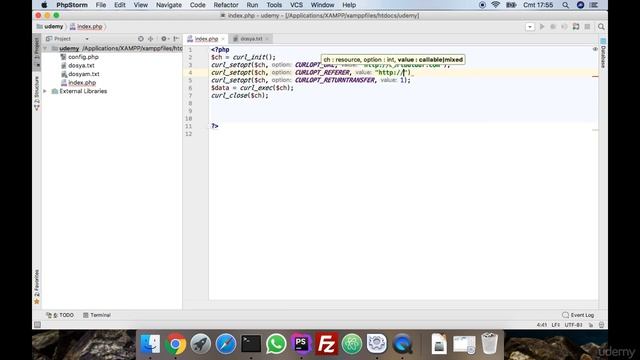The image size is (640, 360).
Task: Open the File menu
Action: [101, 5]
